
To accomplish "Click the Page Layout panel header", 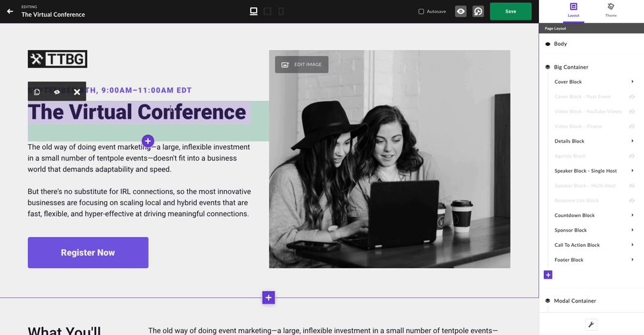I will click(591, 28).
